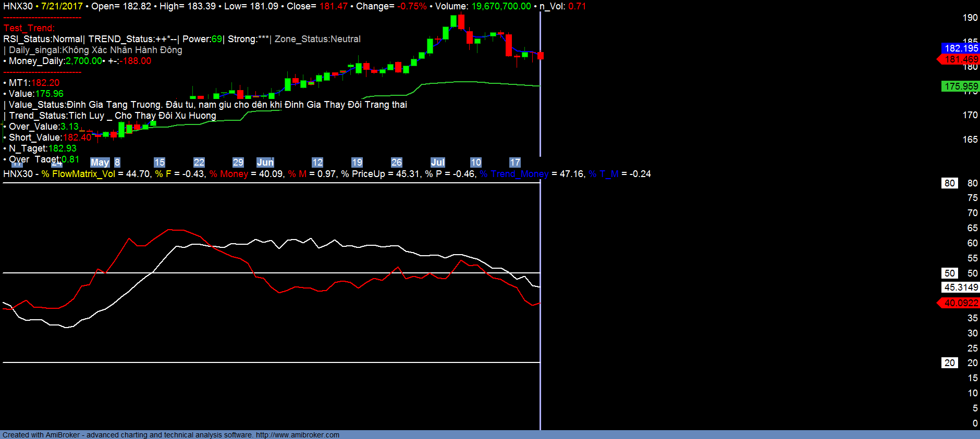The image size is (980, 439).
Task: Click the boxed 80 level label
Action: pos(950,183)
